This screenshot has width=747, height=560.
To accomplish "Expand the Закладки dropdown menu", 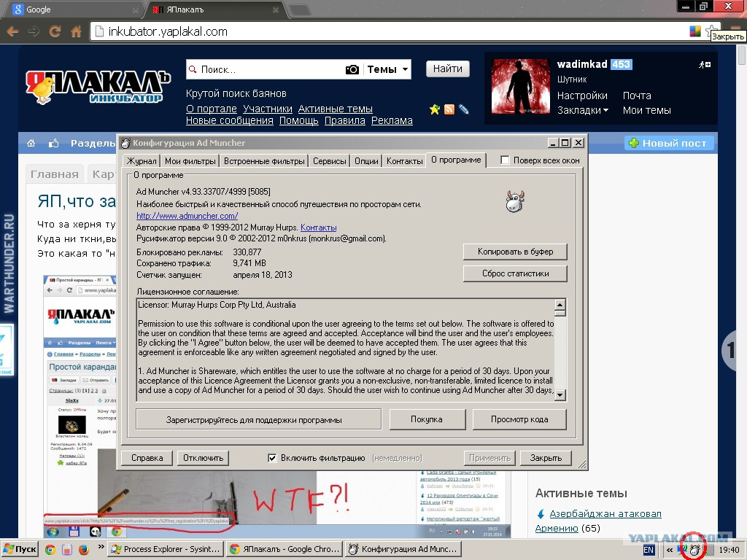I will tap(583, 110).
